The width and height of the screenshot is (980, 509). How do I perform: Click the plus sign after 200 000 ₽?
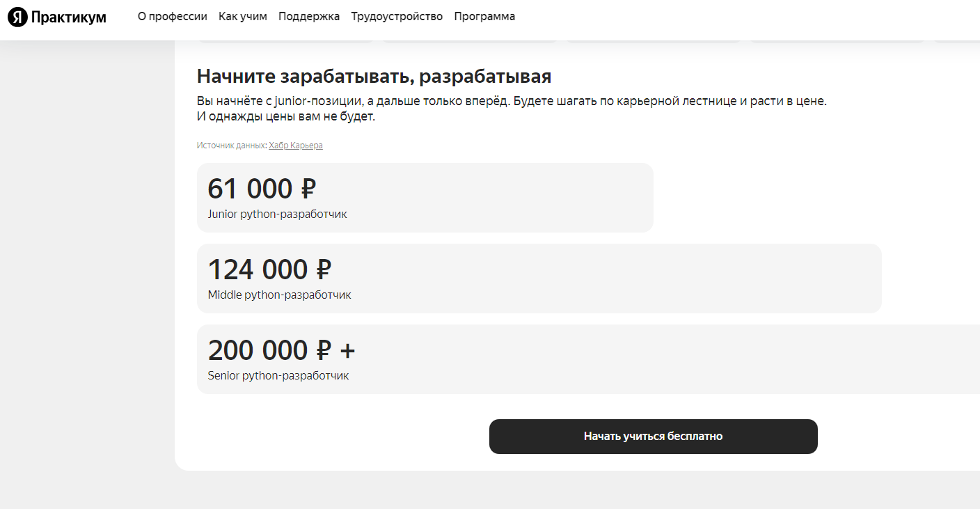pyautogui.click(x=347, y=351)
